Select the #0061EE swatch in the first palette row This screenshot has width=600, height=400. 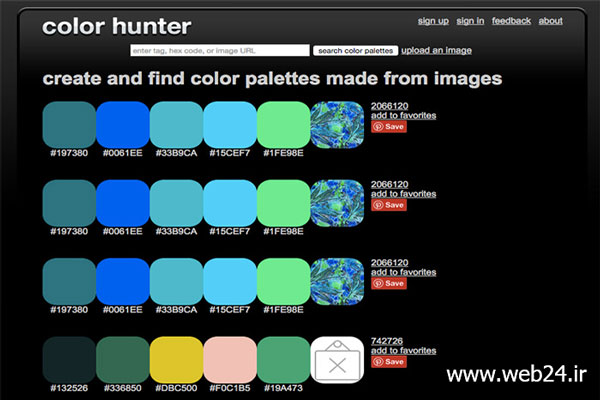click(122, 125)
